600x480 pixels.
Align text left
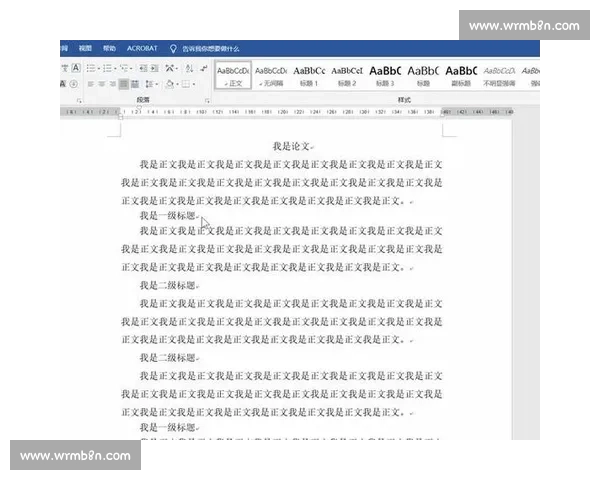[91, 84]
